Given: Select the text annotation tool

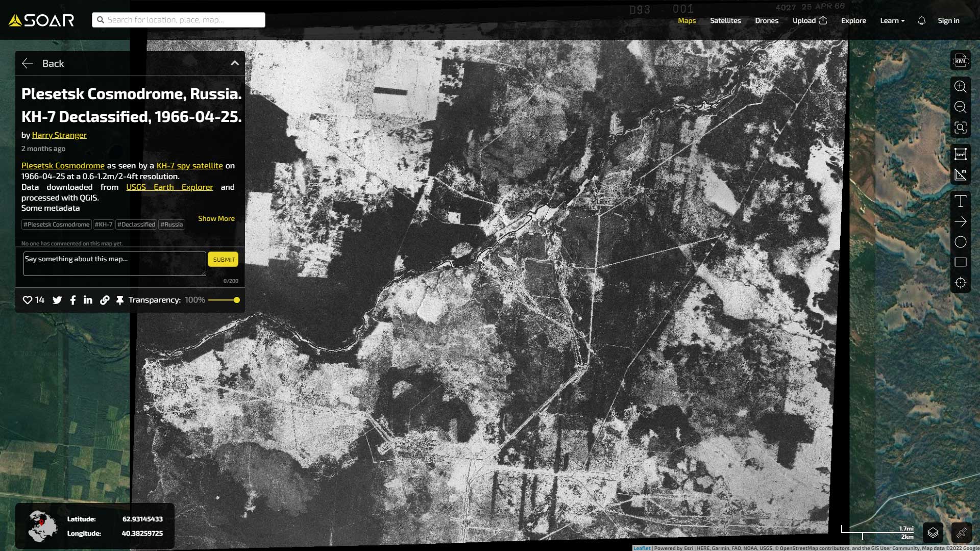Looking at the screenshot, I should tap(960, 201).
